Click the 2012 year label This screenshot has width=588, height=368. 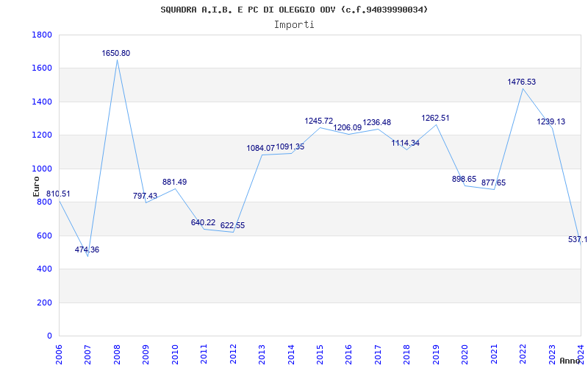pos(232,353)
